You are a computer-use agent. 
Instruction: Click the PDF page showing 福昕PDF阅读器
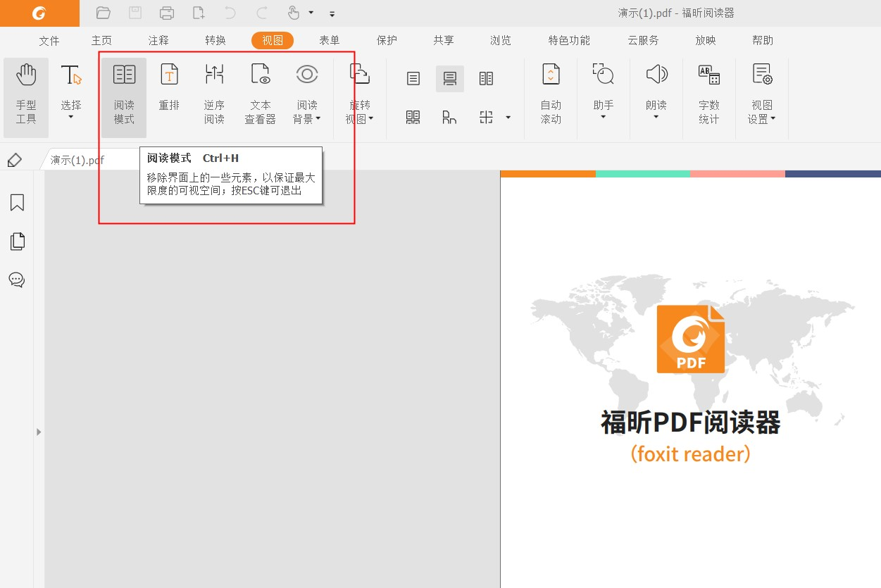690,379
